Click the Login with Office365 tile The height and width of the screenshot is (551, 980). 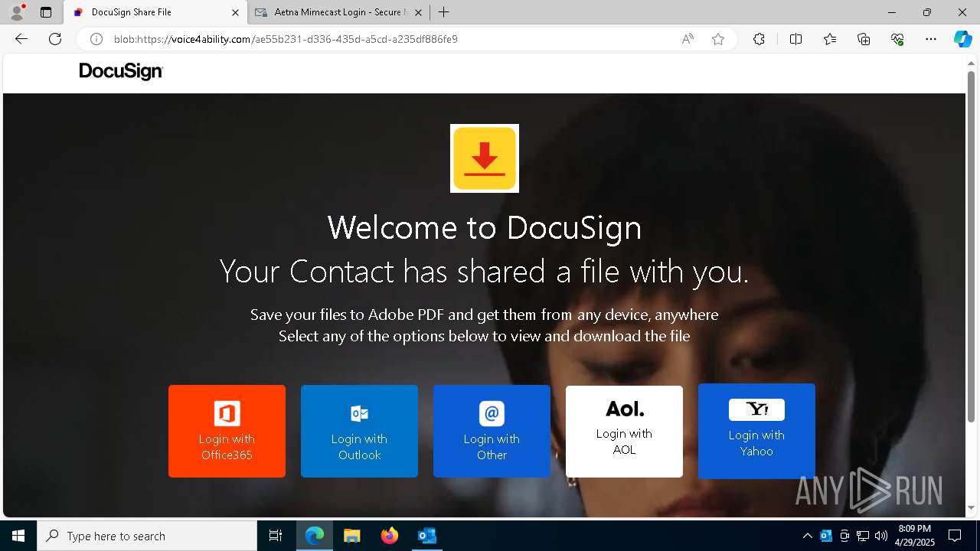(x=227, y=431)
